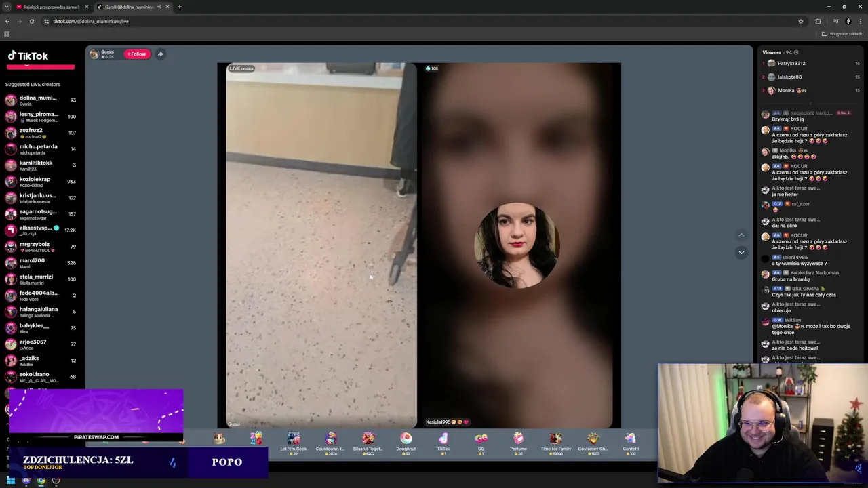Open suggested creator sokol.frano
The width and height of the screenshot is (868, 488).
click(x=41, y=377)
